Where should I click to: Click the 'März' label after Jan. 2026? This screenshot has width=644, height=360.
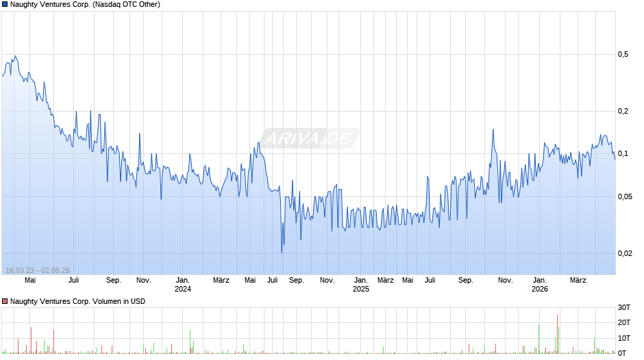pyautogui.click(x=578, y=281)
